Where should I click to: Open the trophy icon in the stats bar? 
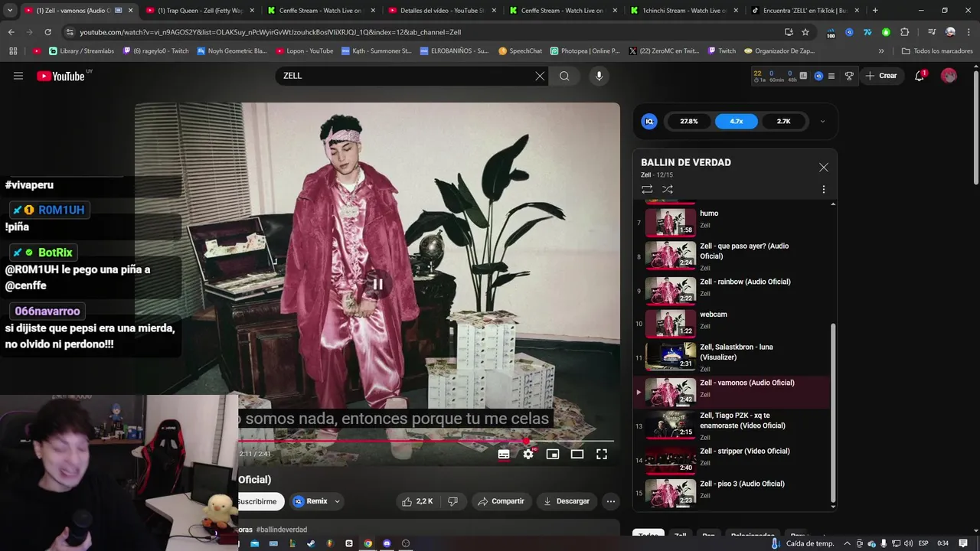849,76
